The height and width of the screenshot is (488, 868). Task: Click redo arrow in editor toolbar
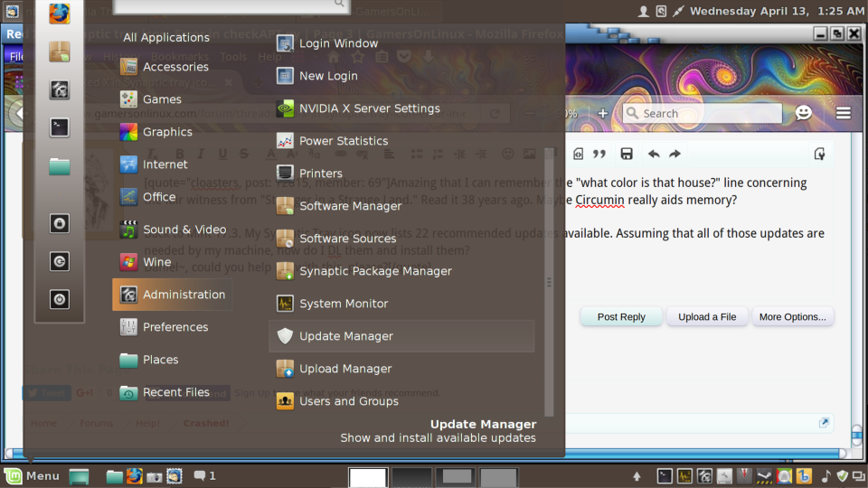point(675,154)
